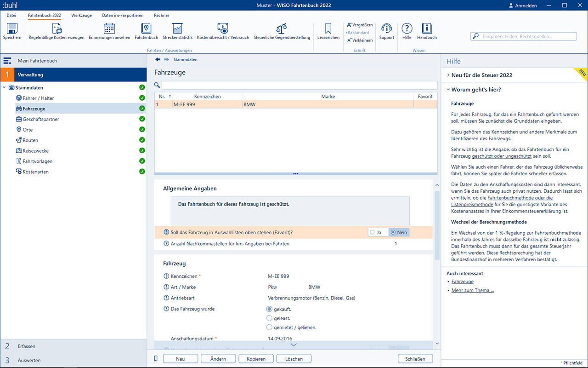Click the Kopieren button
Viewport: 588px width, 368px height.
click(256, 359)
